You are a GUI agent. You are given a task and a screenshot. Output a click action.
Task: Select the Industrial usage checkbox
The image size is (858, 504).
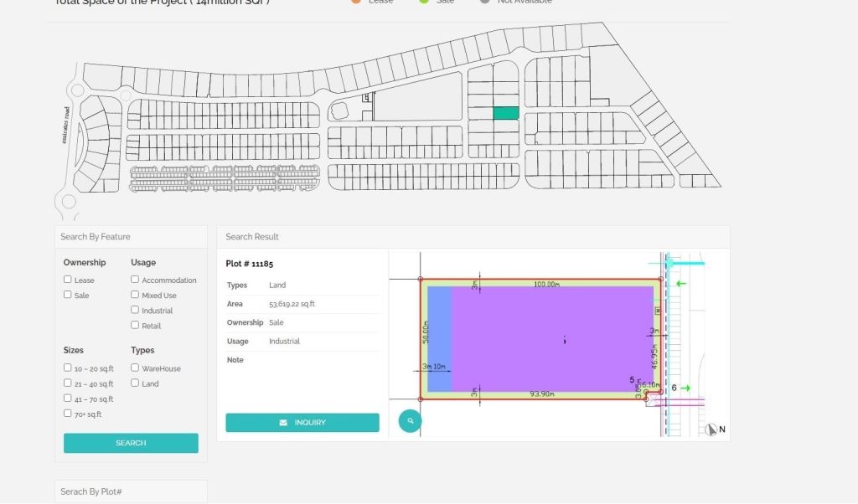click(135, 310)
